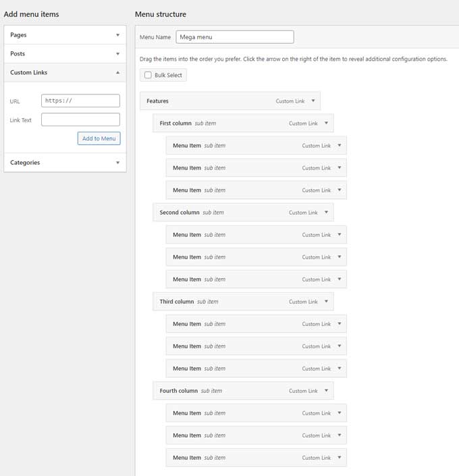Tick the Bulk Select checkbox
This screenshot has height=476, width=459.
point(148,75)
